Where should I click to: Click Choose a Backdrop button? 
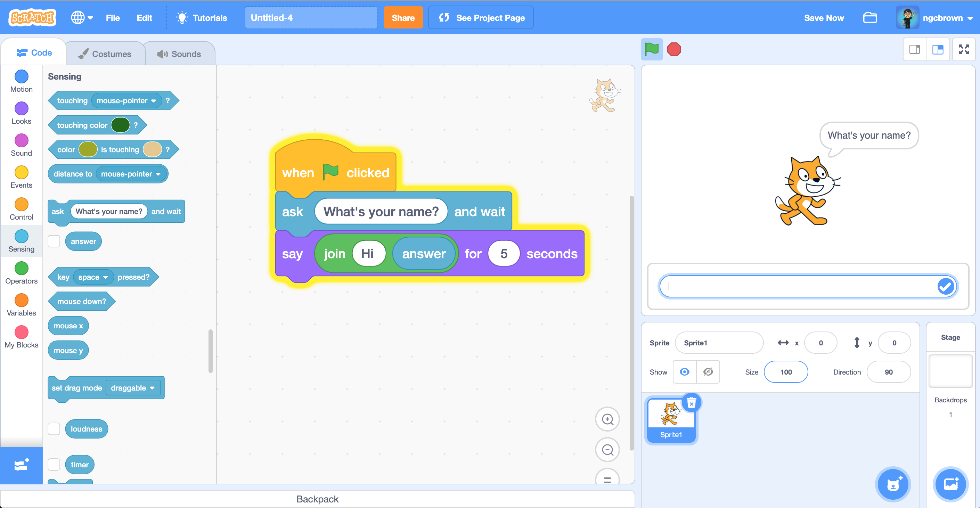[950, 484]
